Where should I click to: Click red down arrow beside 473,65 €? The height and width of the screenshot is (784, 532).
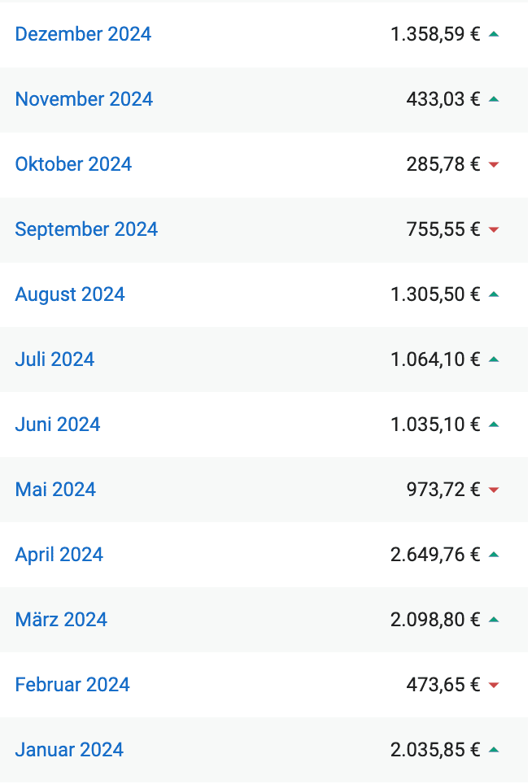494,686
